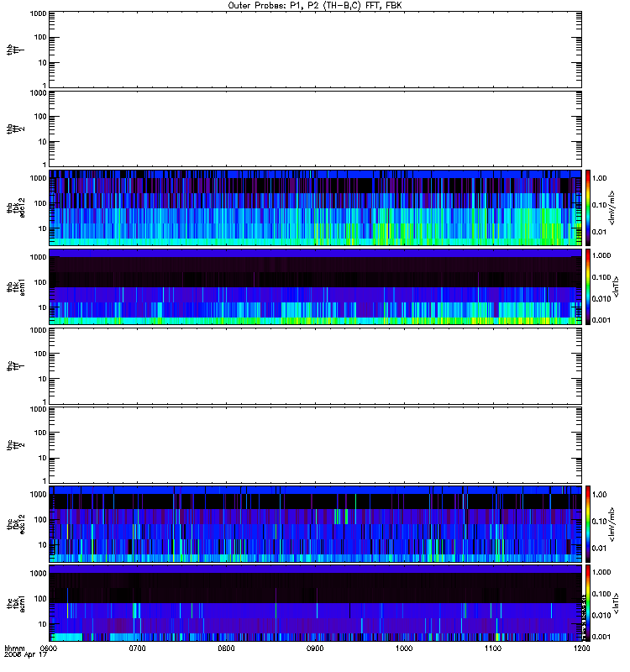The width and height of the screenshot is (630, 672).
Task: Click the "thb fbk scm1" y-axis title
Action: click(x=16, y=287)
